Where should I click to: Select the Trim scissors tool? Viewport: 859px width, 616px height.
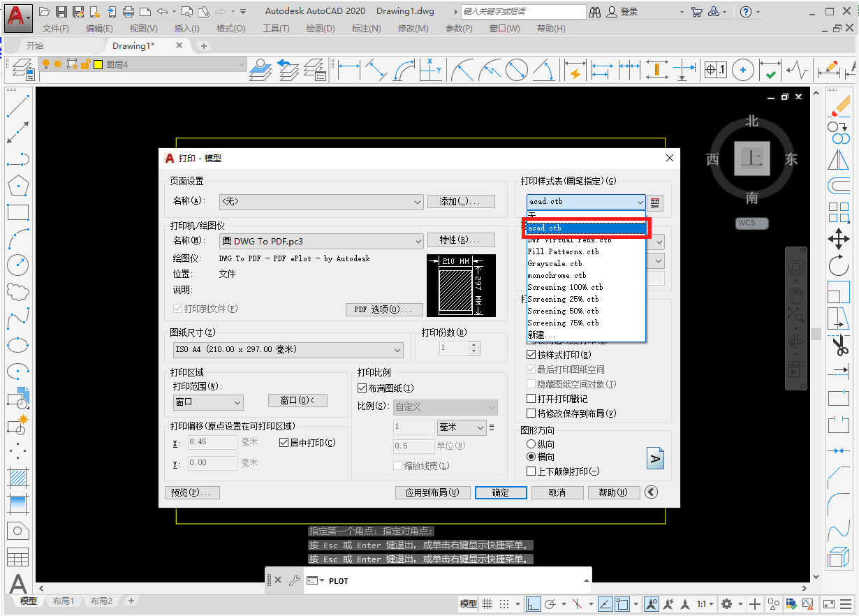(x=838, y=346)
